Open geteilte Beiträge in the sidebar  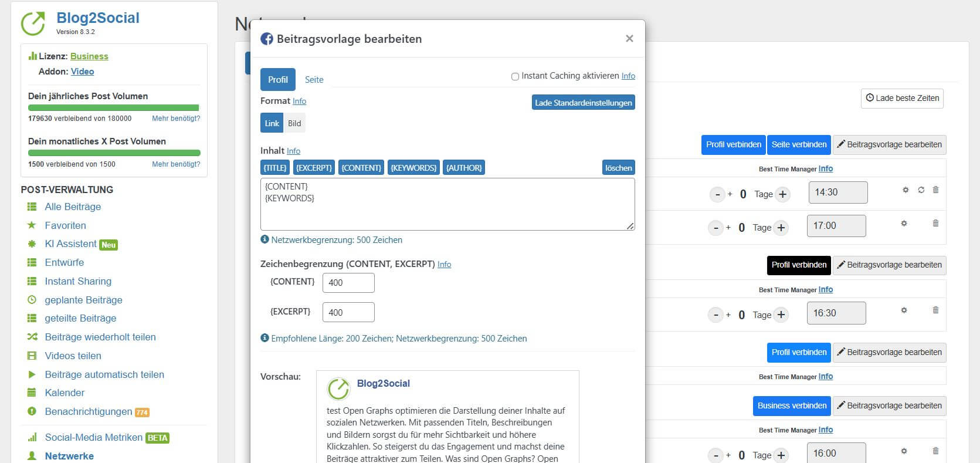click(80, 318)
